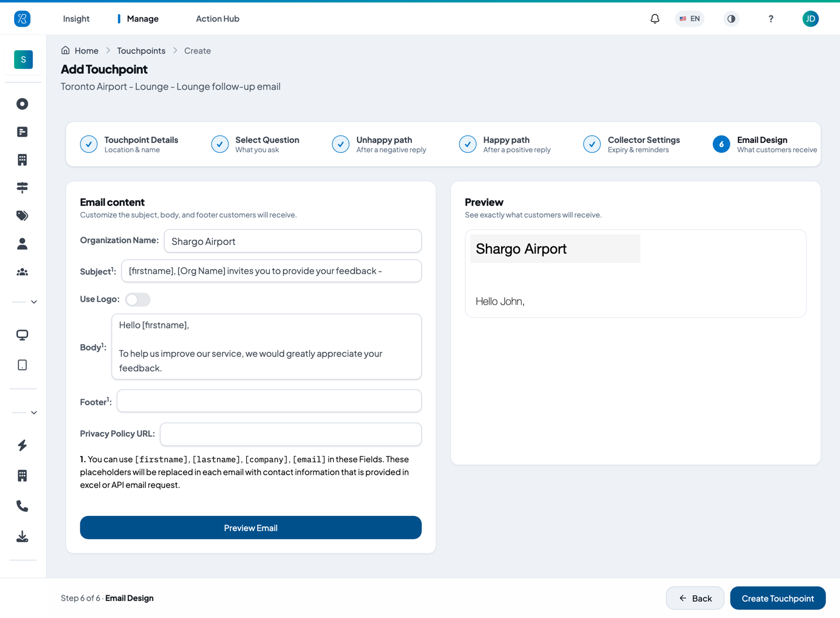840x618 pixels.
Task: Open the tablet device sidebar icon
Action: pyautogui.click(x=22, y=365)
